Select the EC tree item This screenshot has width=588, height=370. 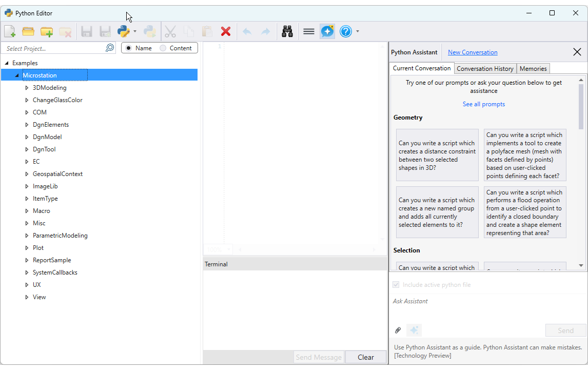[x=36, y=162]
